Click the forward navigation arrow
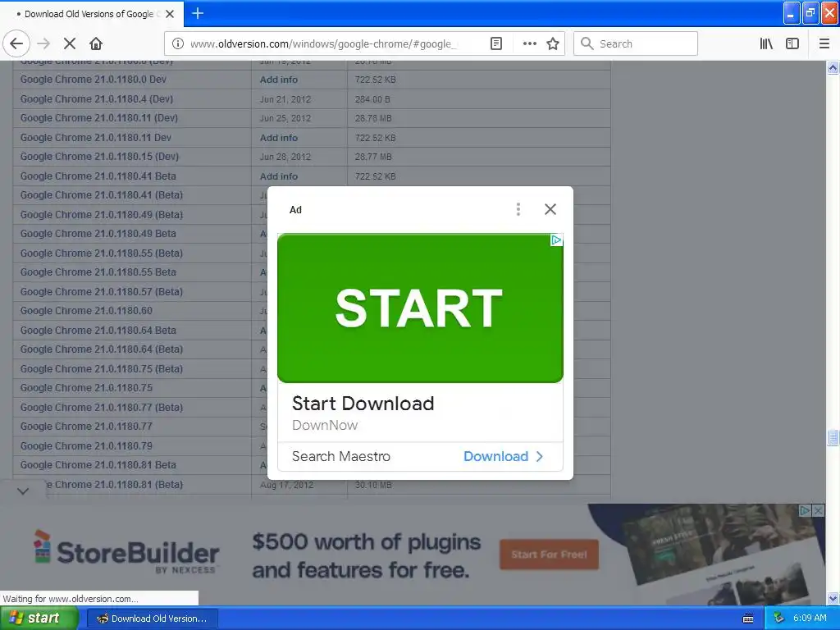Image resolution: width=840 pixels, height=630 pixels. pyautogui.click(x=44, y=43)
